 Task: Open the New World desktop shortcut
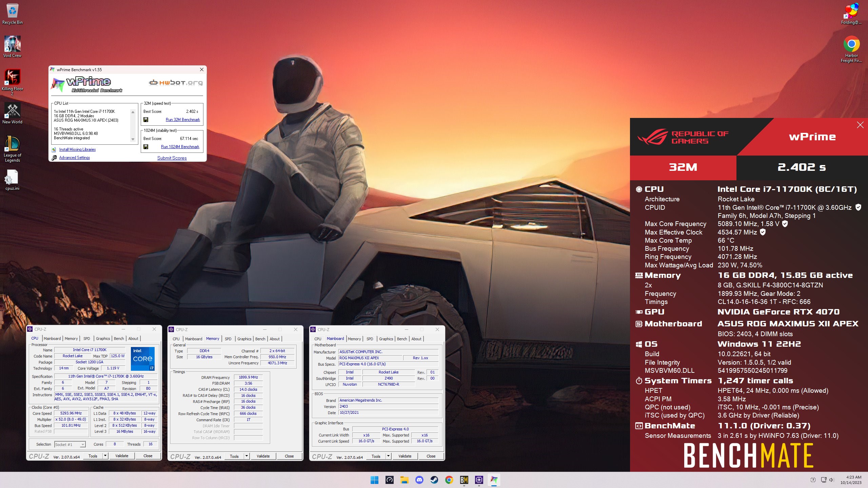point(13,114)
